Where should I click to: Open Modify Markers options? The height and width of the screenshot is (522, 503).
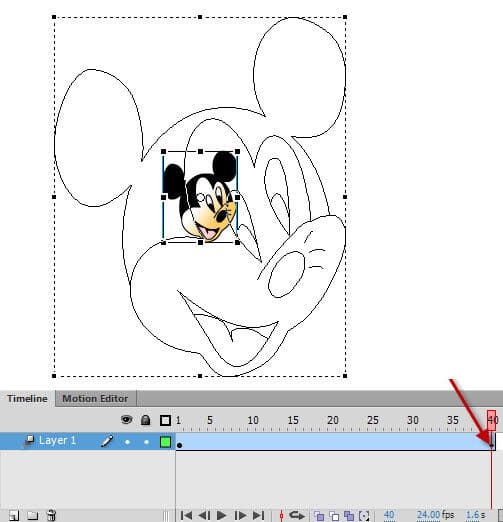click(364, 516)
